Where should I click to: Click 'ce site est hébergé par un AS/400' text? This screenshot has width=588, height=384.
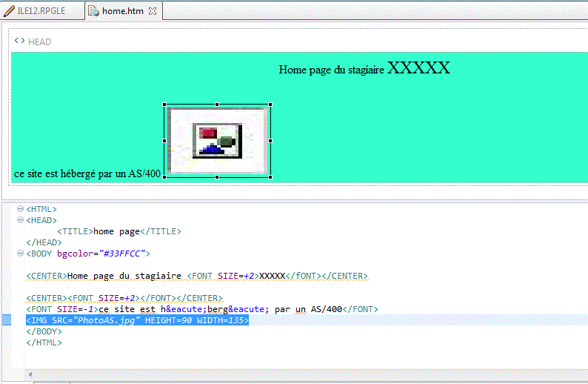point(87,173)
